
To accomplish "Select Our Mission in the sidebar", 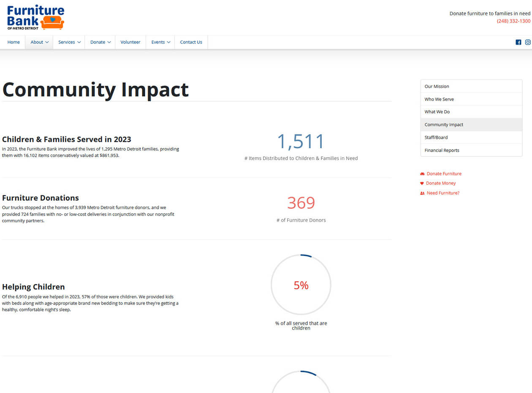I will [437, 86].
